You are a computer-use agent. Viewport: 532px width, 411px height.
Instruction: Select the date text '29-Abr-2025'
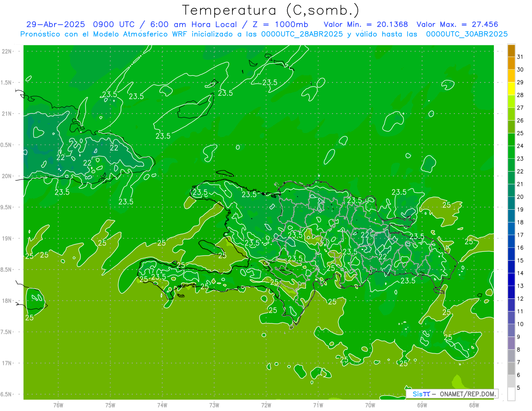click(x=55, y=24)
